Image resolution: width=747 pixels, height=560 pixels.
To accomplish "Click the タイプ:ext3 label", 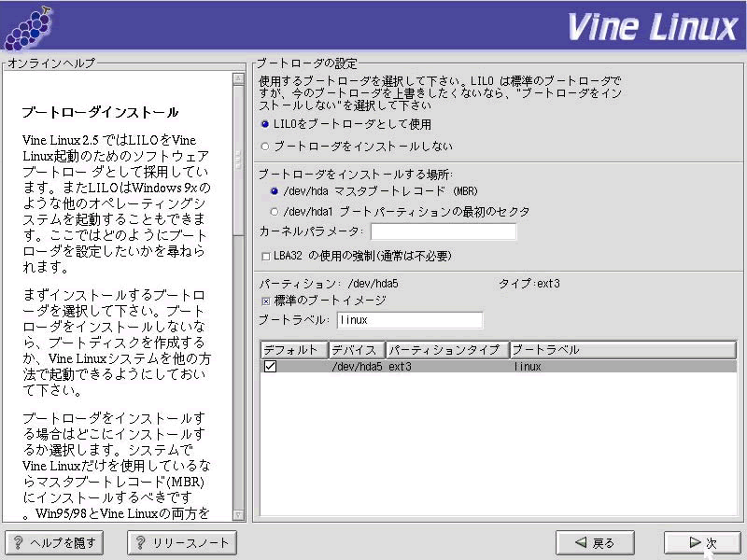I will [x=529, y=284].
